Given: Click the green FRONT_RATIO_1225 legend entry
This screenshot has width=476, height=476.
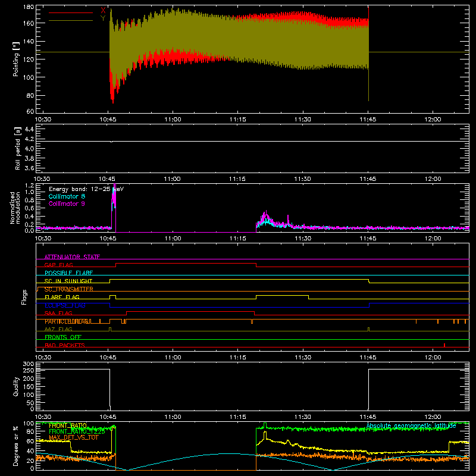Looking at the screenshot, I should point(77,431).
